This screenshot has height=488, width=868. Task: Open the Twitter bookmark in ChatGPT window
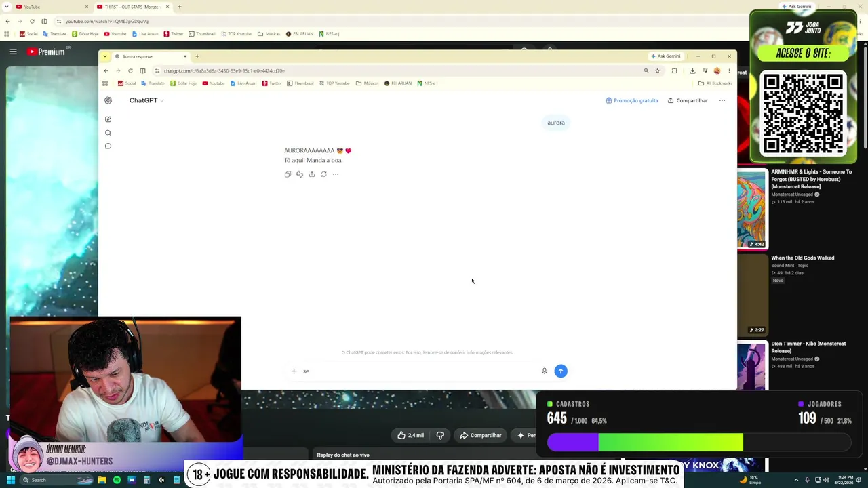272,83
